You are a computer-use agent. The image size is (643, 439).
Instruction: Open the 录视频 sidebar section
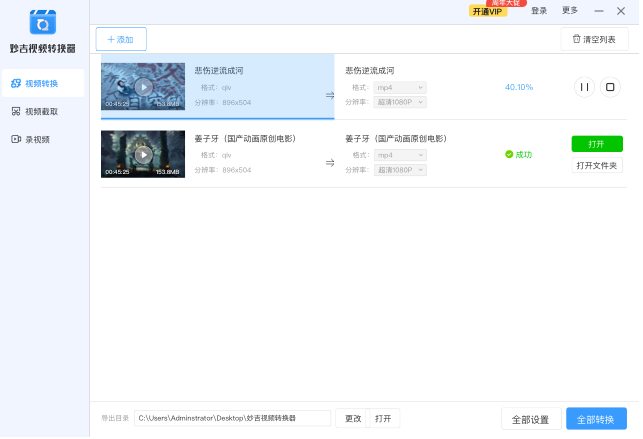[31, 140]
